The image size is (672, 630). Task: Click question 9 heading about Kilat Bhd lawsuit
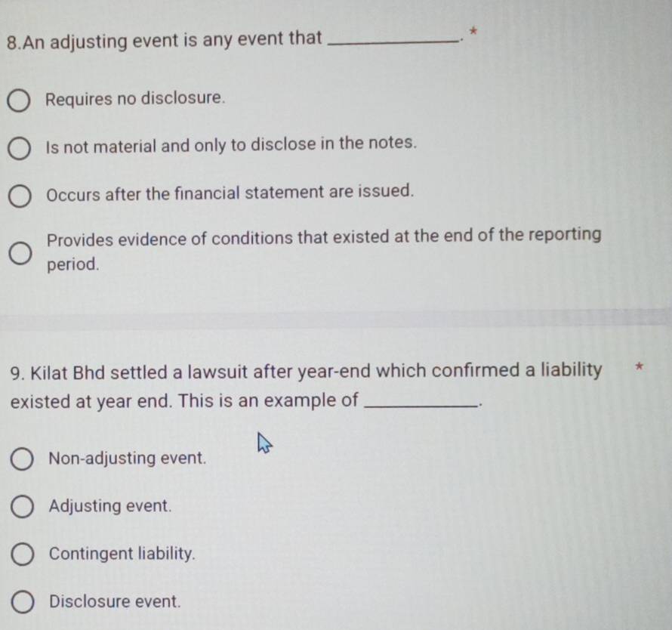click(307, 386)
